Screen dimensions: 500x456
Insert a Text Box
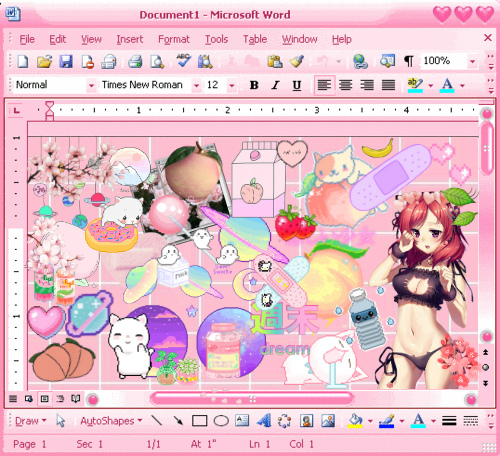(242, 420)
